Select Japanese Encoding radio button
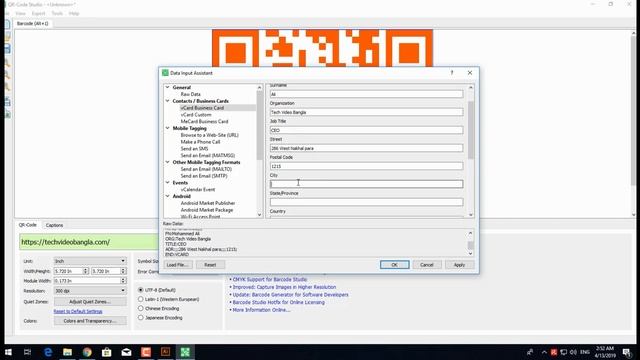 [141, 318]
